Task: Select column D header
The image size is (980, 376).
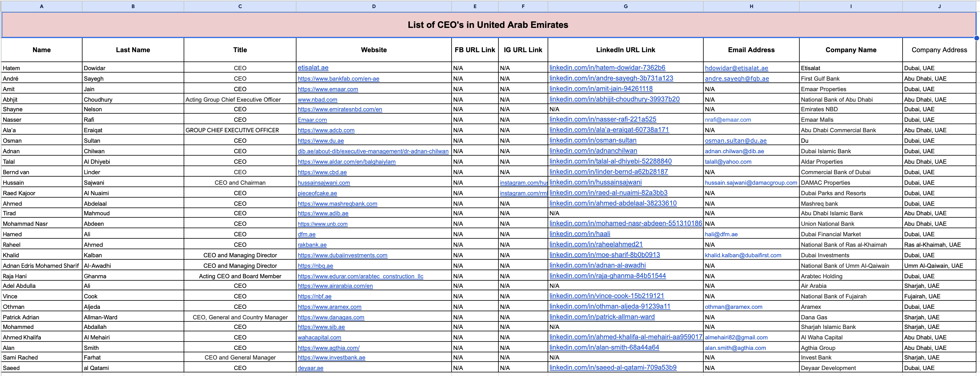Action: point(374,6)
